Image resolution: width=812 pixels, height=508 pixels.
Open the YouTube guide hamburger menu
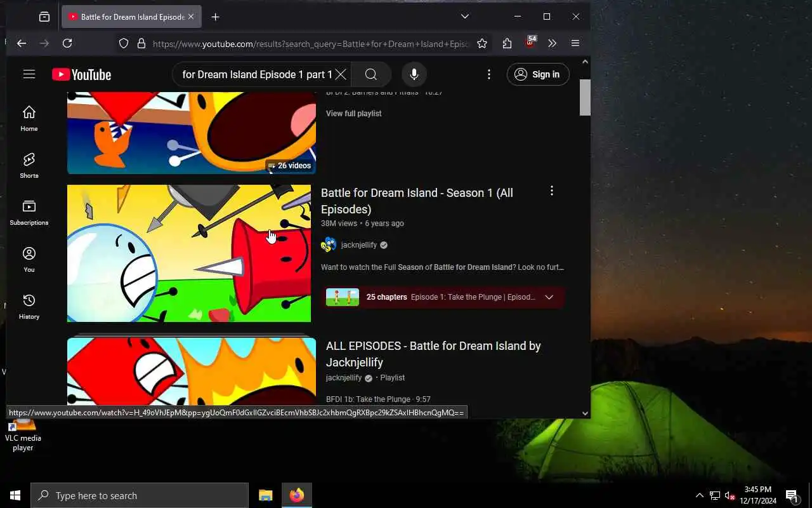[x=29, y=74]
